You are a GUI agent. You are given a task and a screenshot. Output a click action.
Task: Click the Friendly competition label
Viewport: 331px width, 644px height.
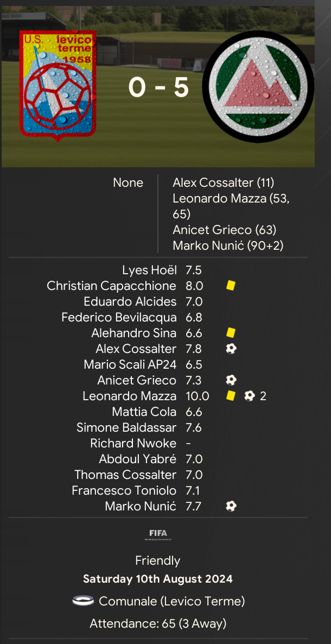pos(158,560)
